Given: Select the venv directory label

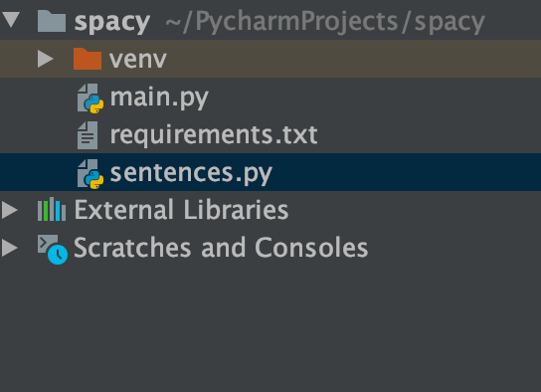Looking at the screenshot, I should point(138,60).
